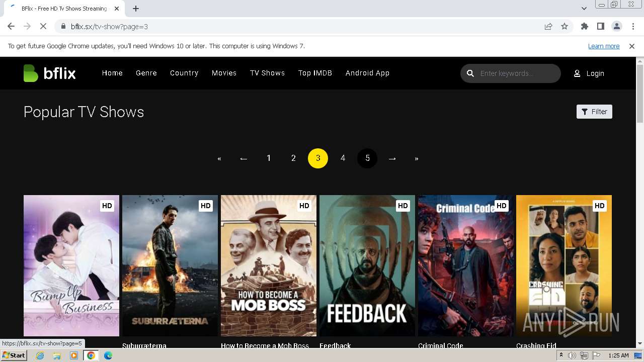This screenshot has width=644, height=362.
Task: Open the Crashing Eid poster
Action: [x=564, y=265]
